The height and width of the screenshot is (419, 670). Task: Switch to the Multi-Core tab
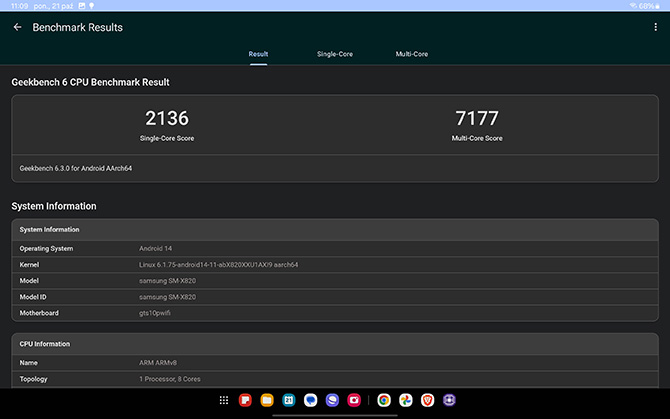click(x=412, y=54)
